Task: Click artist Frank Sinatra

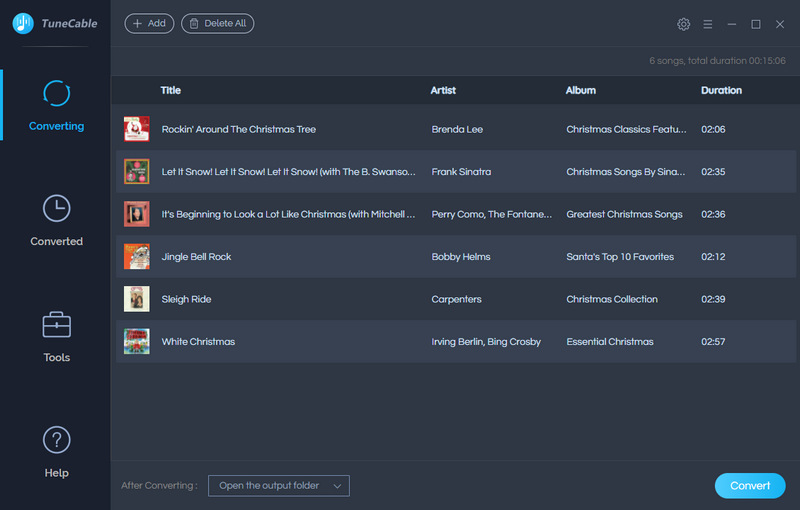Action: point(461,171)
